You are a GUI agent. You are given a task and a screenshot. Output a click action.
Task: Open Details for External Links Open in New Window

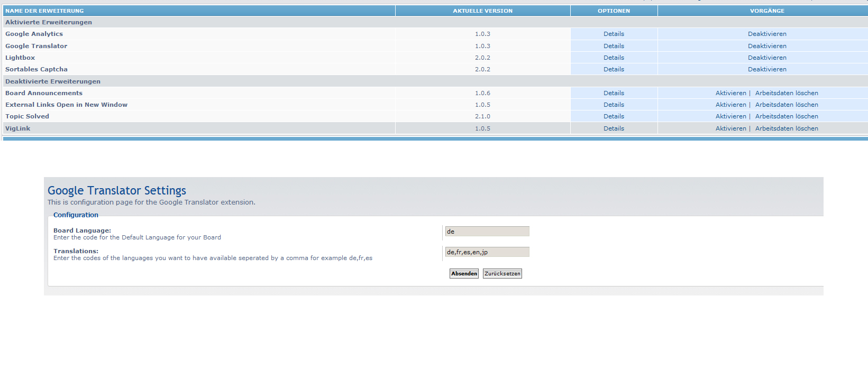click(614, 105)
